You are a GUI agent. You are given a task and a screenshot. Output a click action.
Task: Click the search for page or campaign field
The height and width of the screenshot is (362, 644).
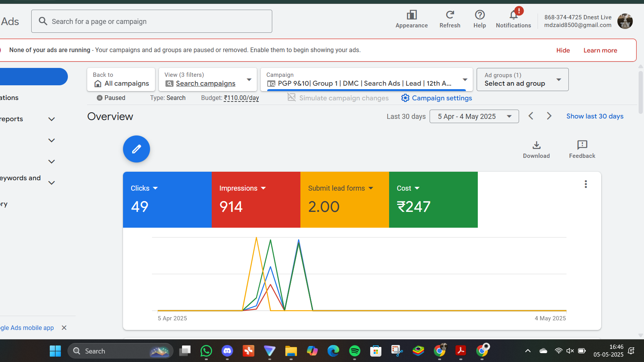(x=152, y=22)
